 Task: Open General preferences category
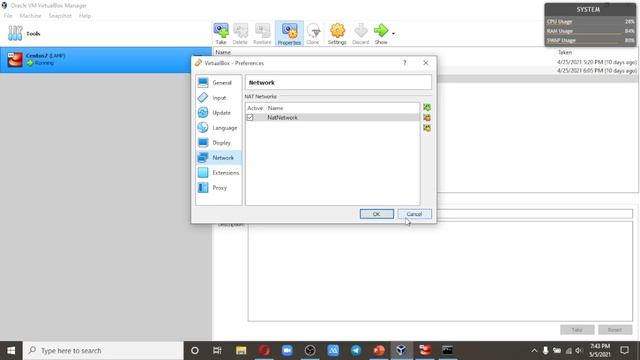[x=218, y=82]
